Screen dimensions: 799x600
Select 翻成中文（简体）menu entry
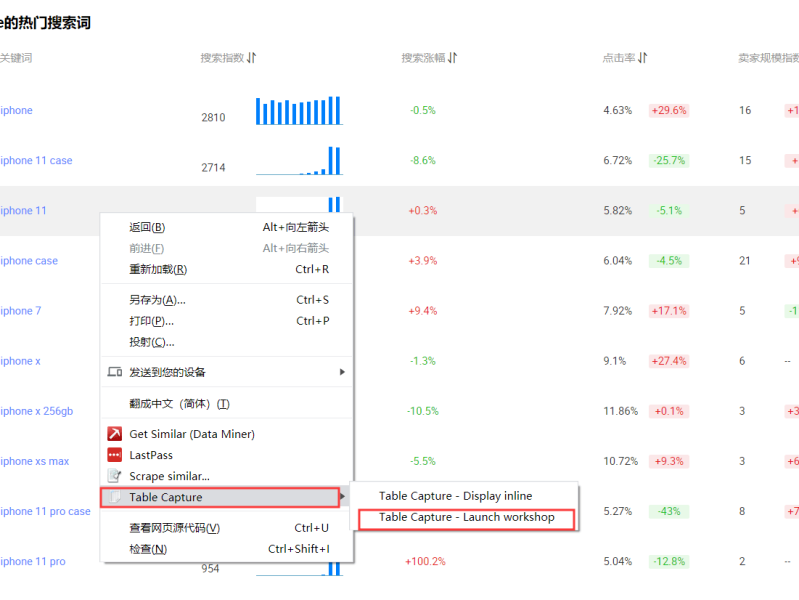[227, 404]
